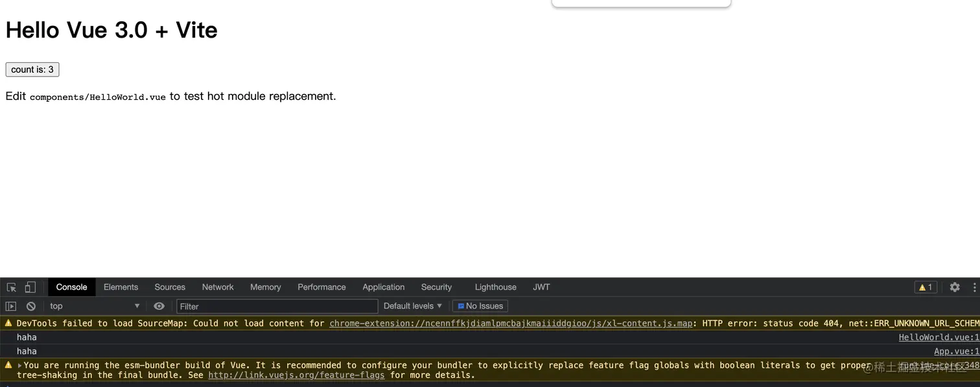
Task: Switch to the Console tab
Action: coord(71,287)
